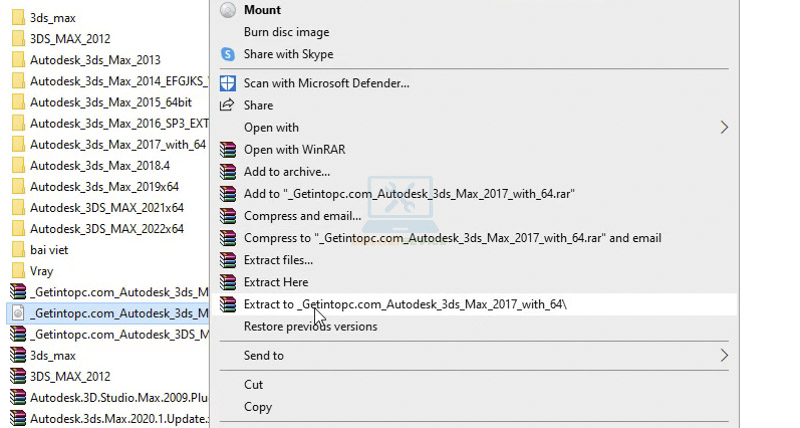This screenshot has height=428, width=800.
Task: Select Burn disc image menu entry
Action: [286, 32]
